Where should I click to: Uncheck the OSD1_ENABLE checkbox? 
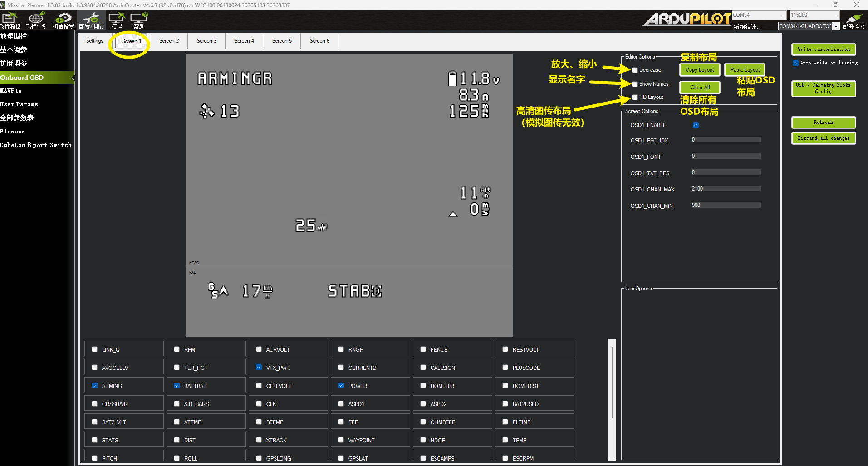(696, 125)
